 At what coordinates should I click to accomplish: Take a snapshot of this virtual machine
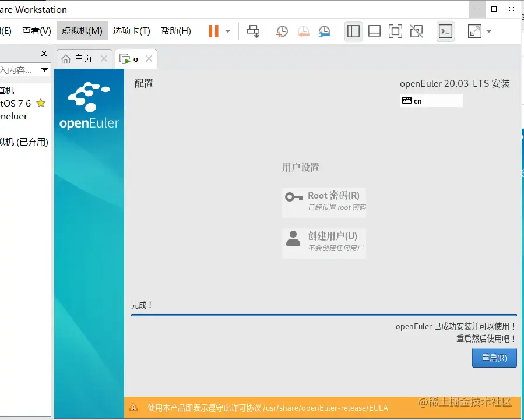(282, 31)
